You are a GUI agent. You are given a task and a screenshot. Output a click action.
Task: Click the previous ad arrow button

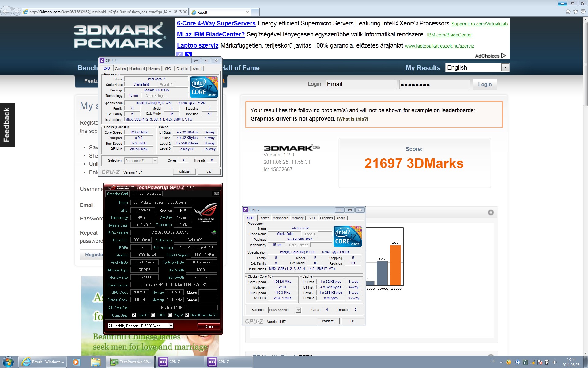point(180,55)
